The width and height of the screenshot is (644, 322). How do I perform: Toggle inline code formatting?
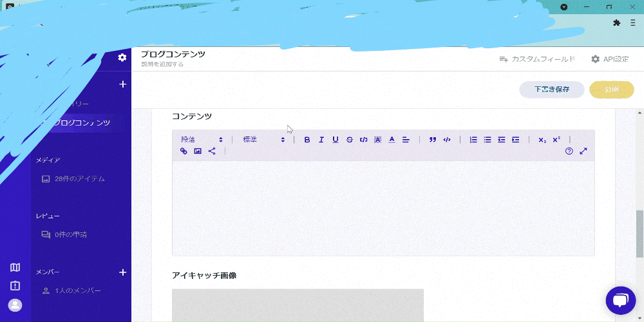click(363, 140)
